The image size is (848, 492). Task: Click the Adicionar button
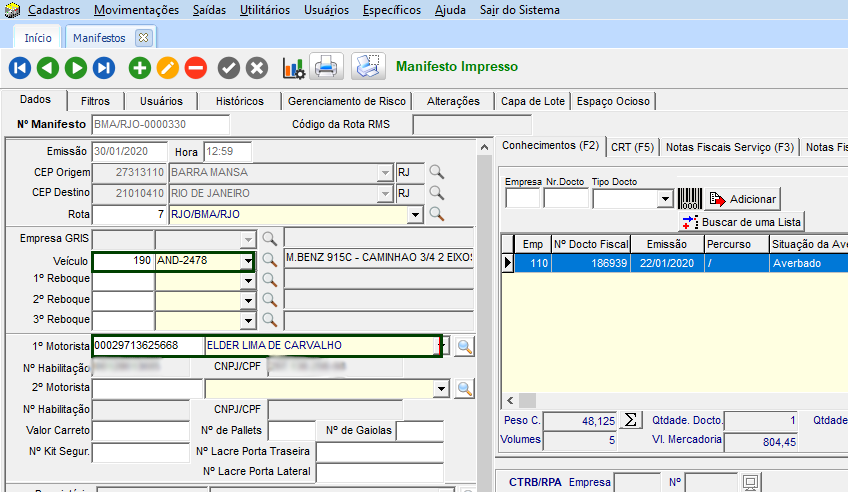(742, 199)
